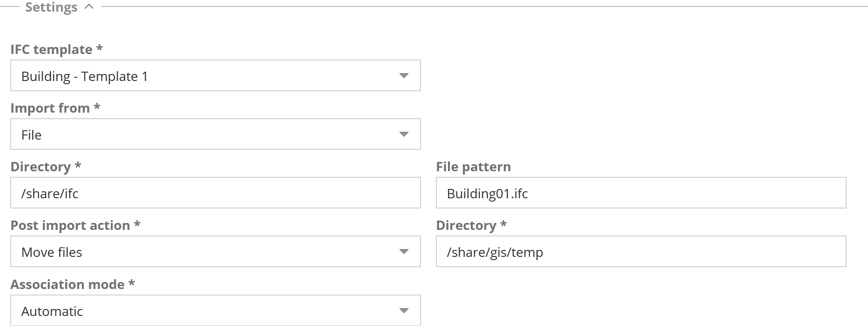Image resolution: width=868 pixels, height=336 pixels.
Task: Click the Association mode dropdown arrow
Action: (x=404, y=311)
